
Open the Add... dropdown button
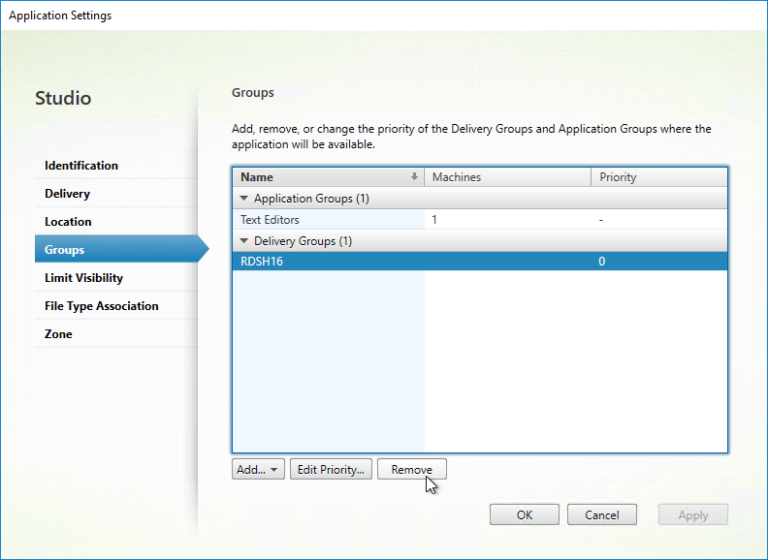pyautogui.click(x=259, y=469)
